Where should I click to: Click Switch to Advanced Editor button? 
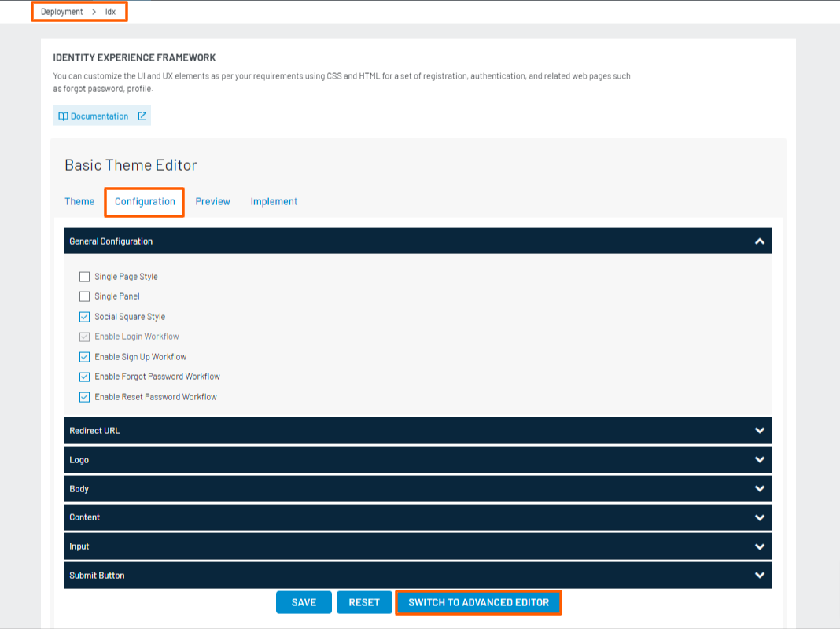tap(478, 603)
